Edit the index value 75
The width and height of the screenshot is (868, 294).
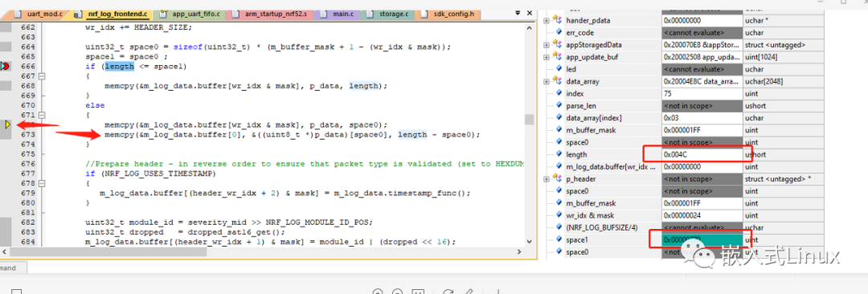coord(702,93)
